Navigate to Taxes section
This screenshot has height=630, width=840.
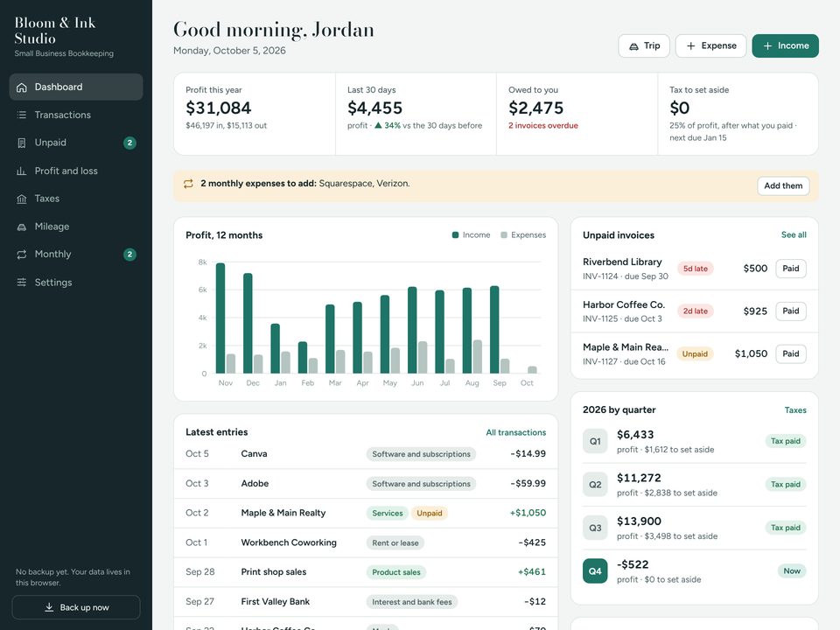[x=76, y=199]
